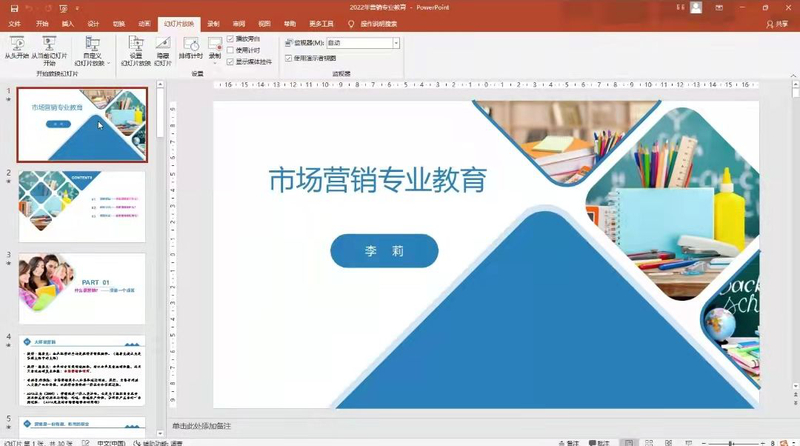This screenshot has height=446, width=800.
Task: Select slide 2 CONTENTS thumbnail
Action: point(82,207)
